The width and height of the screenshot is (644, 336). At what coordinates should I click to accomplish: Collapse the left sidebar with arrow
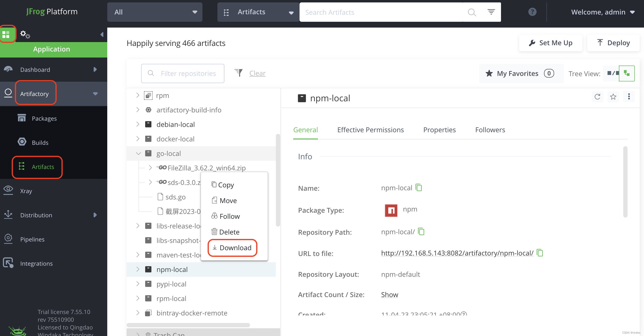click(x=102, y=35)
